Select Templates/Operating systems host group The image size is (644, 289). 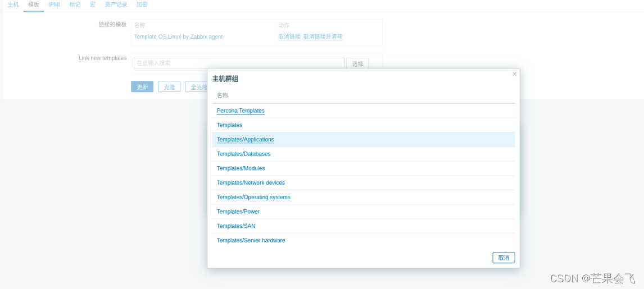[x=253, y=197]
